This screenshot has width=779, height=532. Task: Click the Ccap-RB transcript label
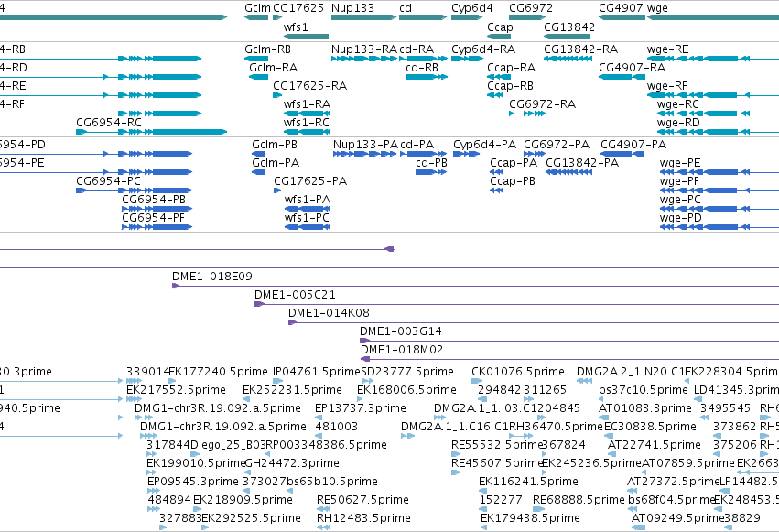tap(510, 86)
